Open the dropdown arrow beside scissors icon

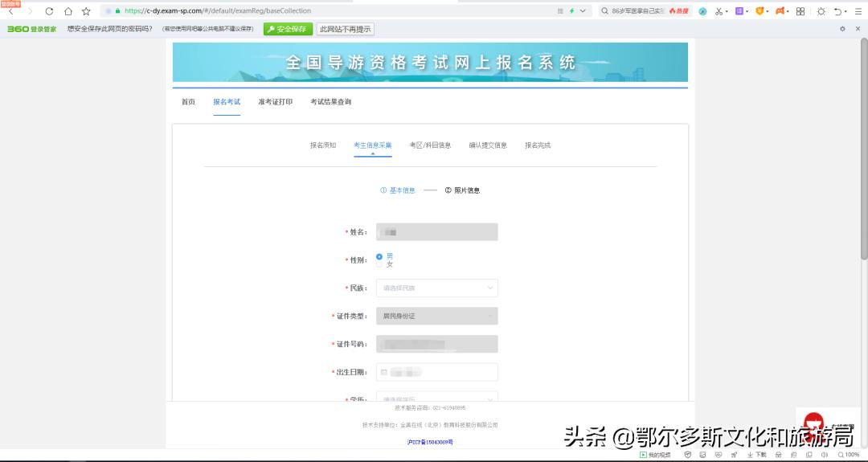click(727, 11)
